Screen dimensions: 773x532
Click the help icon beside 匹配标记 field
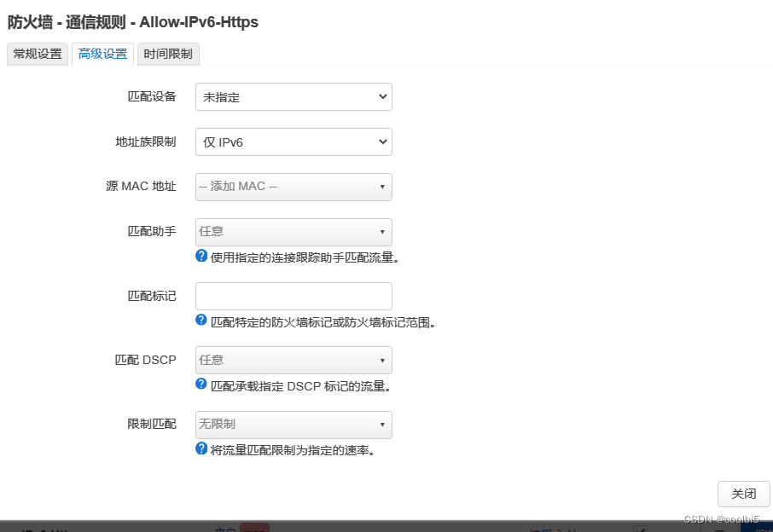pyautogui.click(x=201, y=318)
